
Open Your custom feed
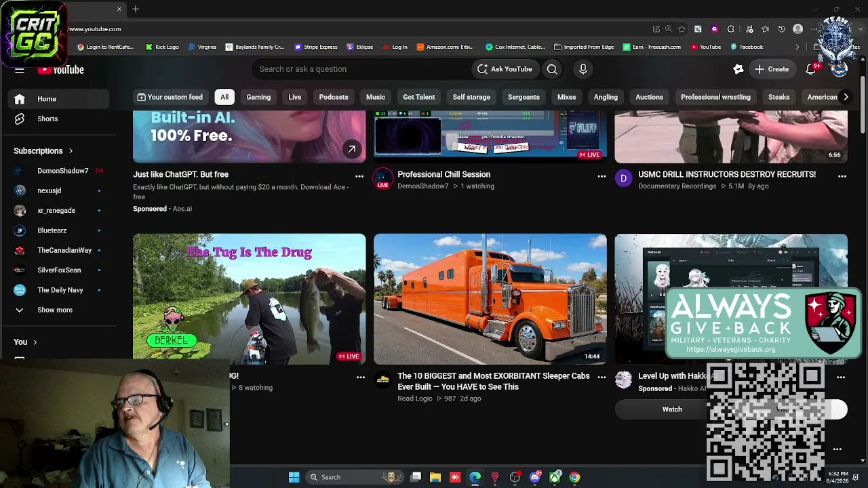point(170,97)
